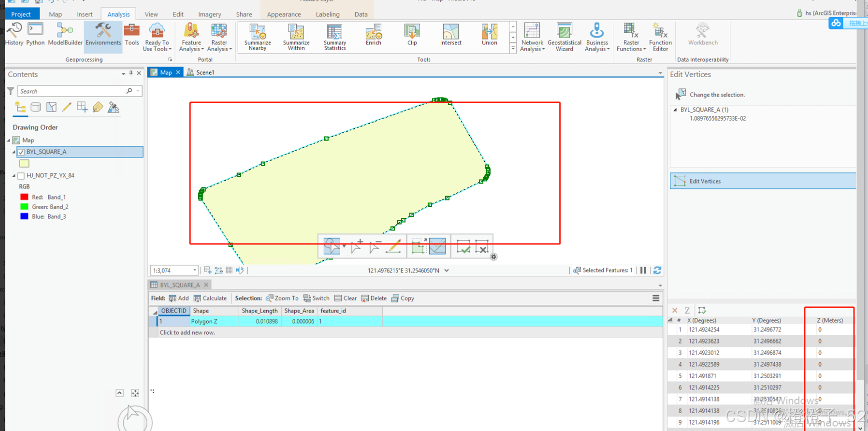868x431 pixels.
Task: Open the Summary Statistics tool
Action: point(335,37)
